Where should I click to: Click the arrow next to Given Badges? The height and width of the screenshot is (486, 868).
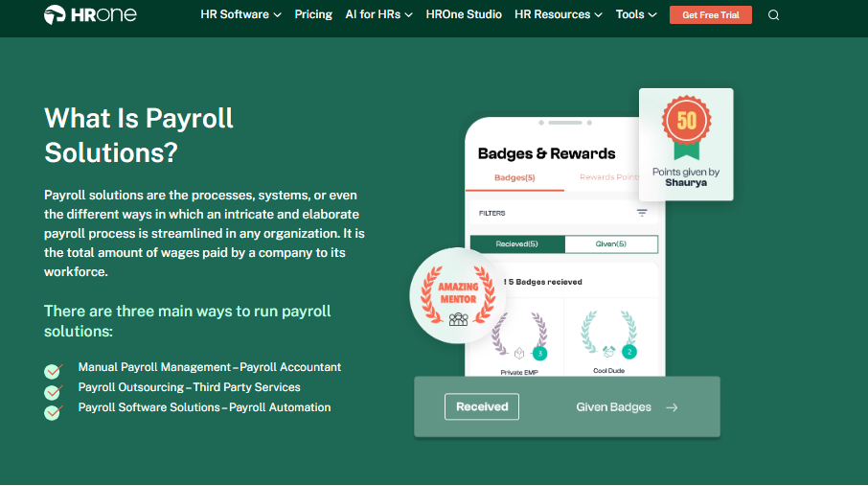[672, 407]
